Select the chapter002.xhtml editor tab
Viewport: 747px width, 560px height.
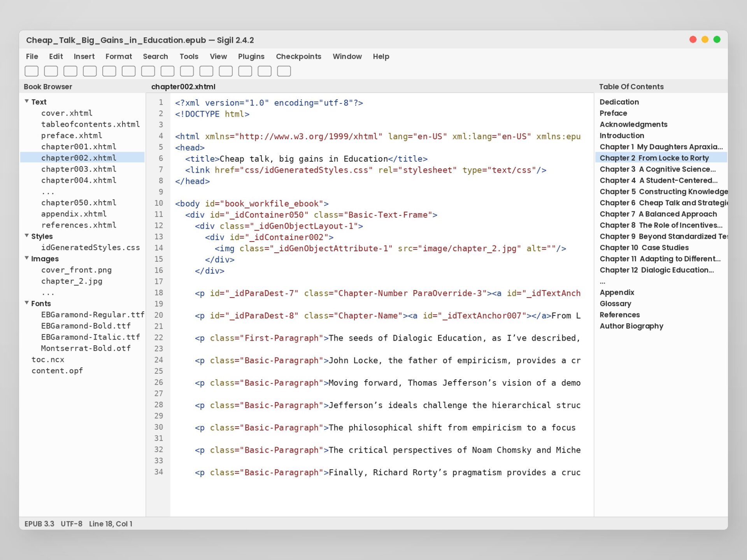click(183, 87)
